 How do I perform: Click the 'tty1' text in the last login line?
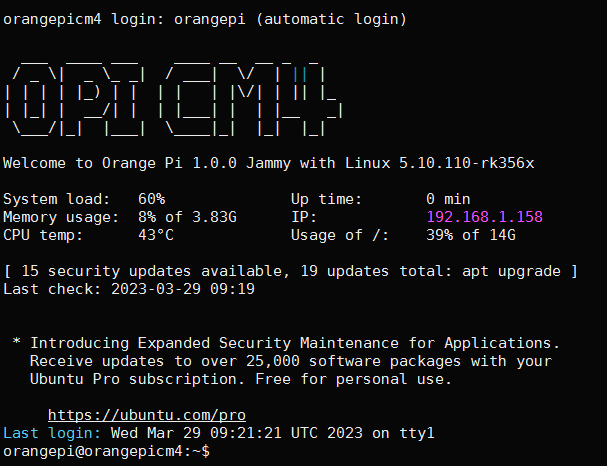417,433
